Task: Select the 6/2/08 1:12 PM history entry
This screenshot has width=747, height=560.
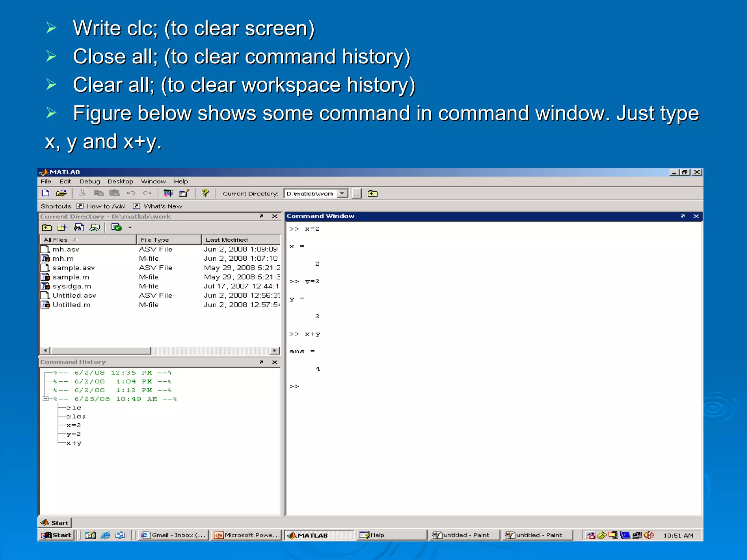Action: coord(112,390)
